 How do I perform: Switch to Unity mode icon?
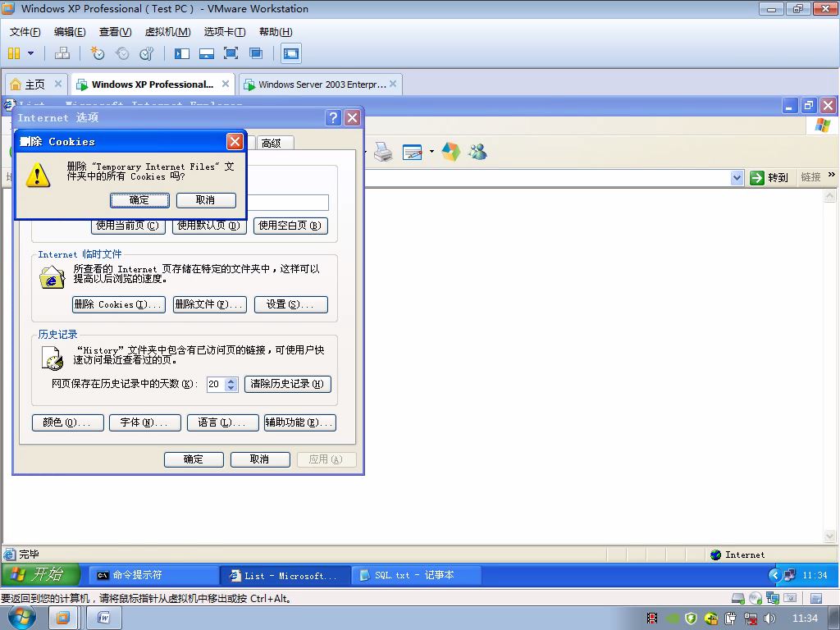pyautogui.click(x=256, y=53)
